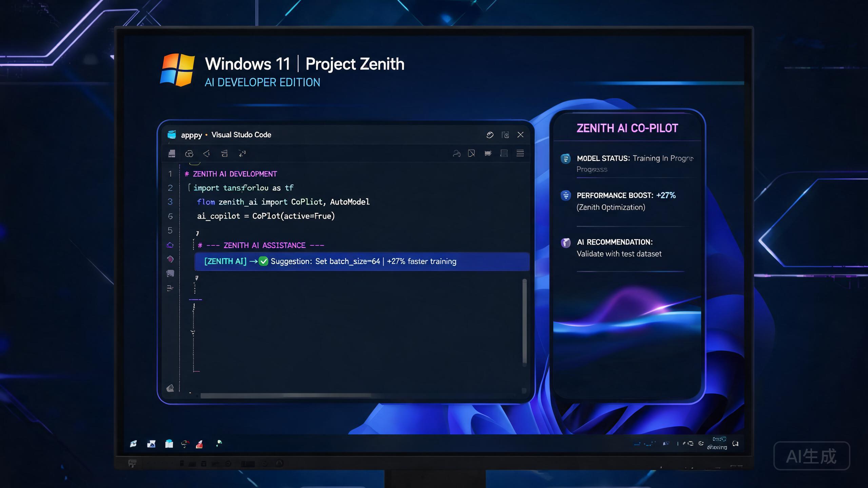Select the purple pentagon sidebar icon
The image size is (868, 488).
170,245
